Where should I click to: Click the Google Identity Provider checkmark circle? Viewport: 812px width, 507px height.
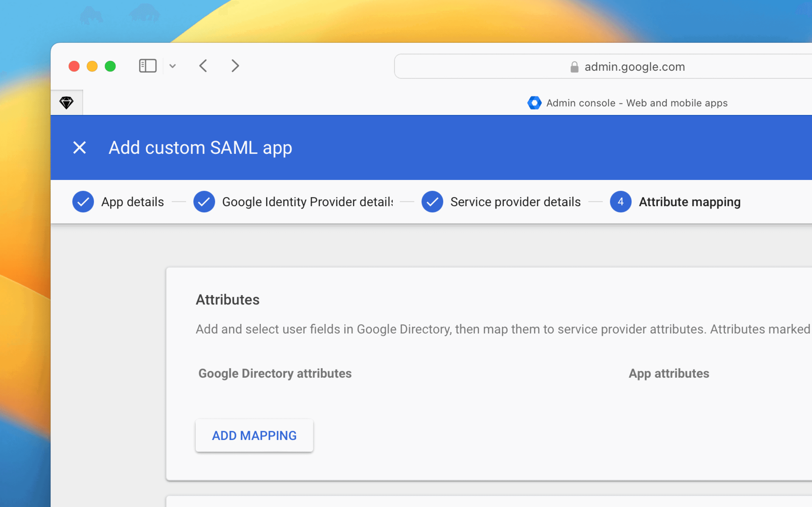click(x=204, y=202)
